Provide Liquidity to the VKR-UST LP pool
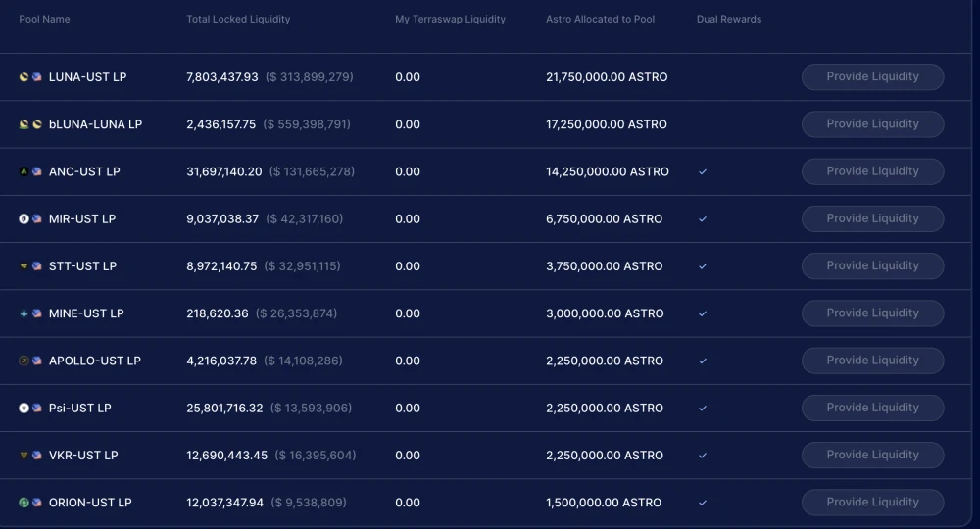 pyautogui.click(x=872, y=455)
